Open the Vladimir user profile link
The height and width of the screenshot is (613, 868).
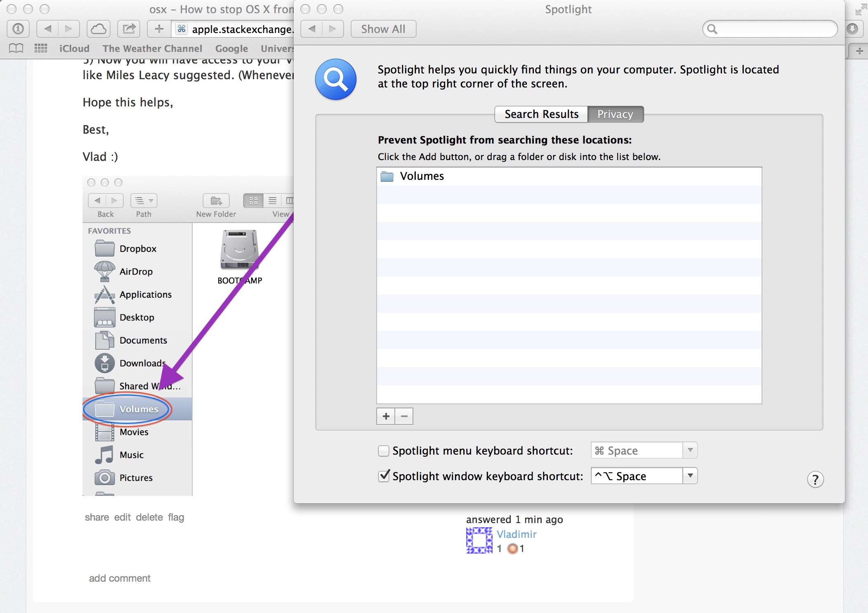click(x=517, y=534)
